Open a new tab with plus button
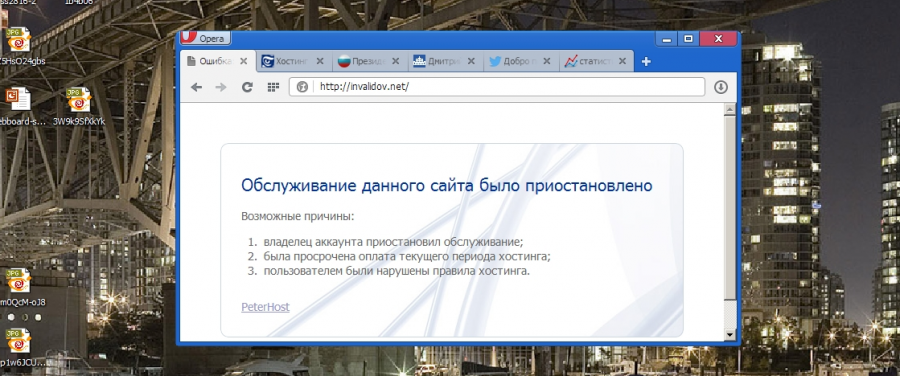This screenshot has height=376, width=900. tap(646, 61)
